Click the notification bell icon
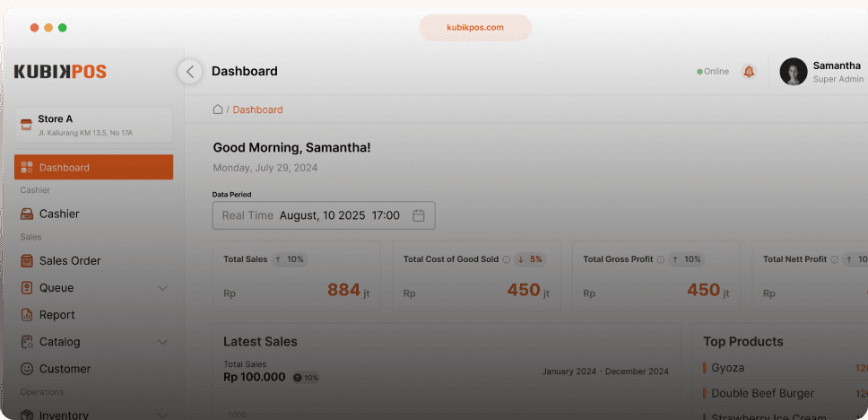 749,72
